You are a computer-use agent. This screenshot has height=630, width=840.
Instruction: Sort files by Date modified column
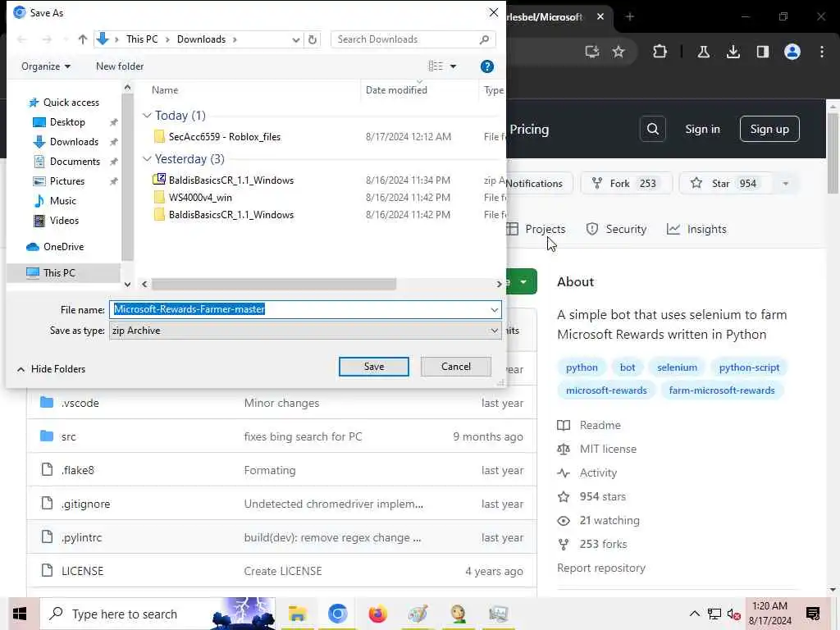coord(396,90)
